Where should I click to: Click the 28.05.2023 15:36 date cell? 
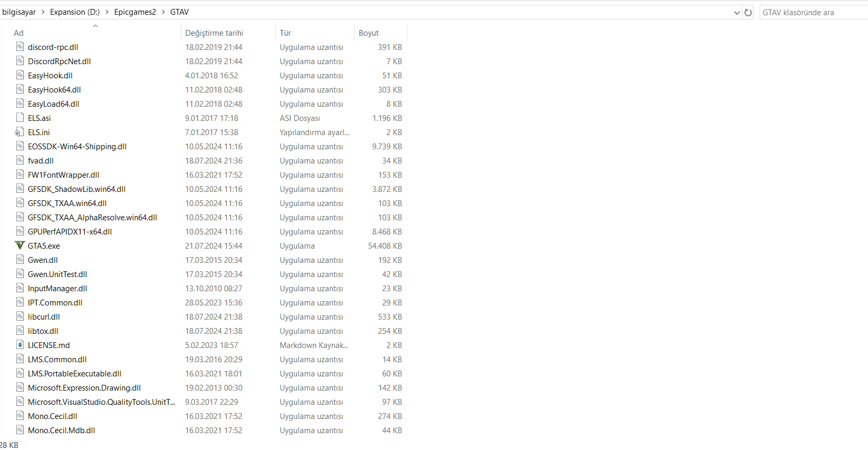click(x=213, y=302)
